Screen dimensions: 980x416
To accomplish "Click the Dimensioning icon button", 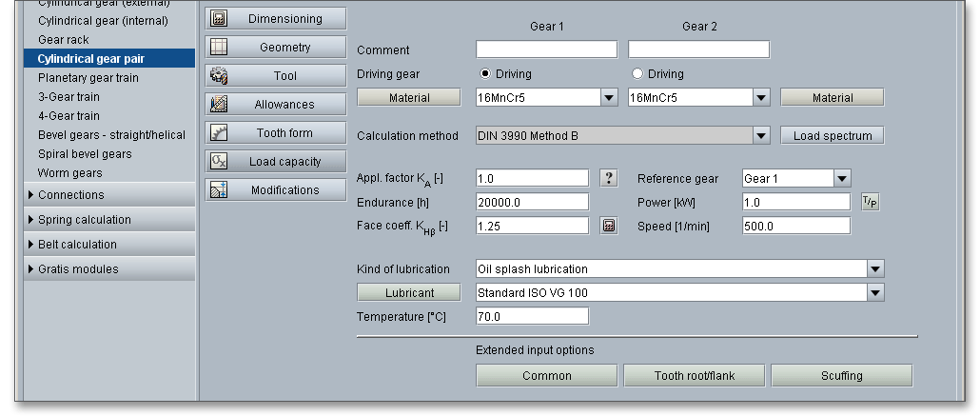I will (218, 19).
